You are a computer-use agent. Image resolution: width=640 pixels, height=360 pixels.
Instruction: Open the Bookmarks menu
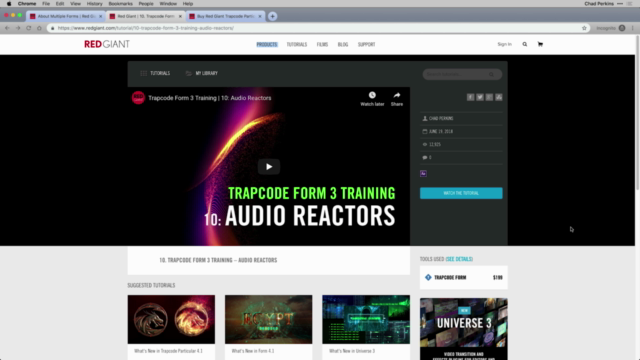(120, 4)
